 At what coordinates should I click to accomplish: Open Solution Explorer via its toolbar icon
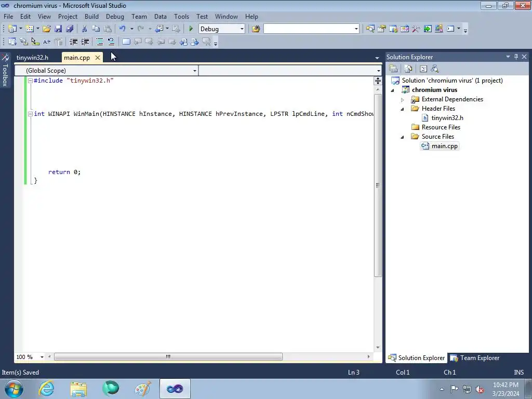coord(370,29)
